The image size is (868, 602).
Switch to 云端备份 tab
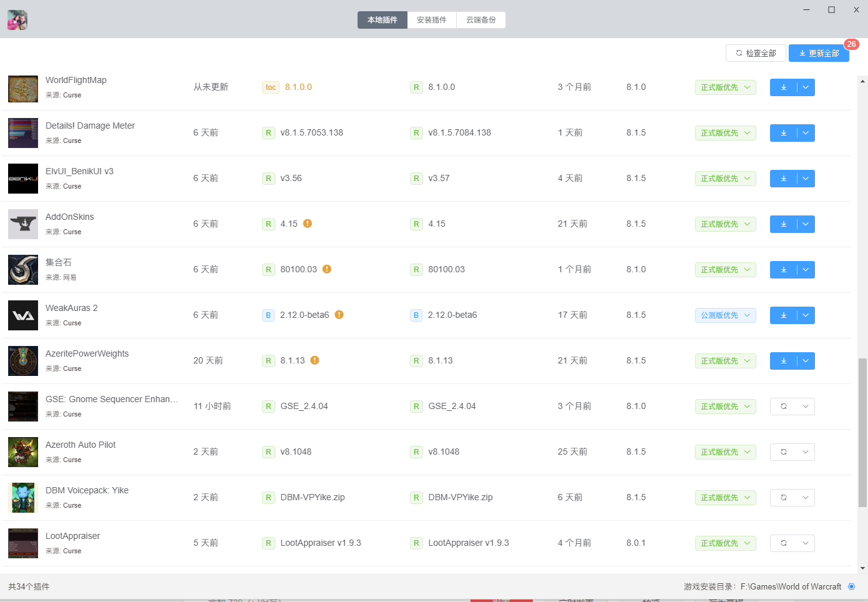tap(481, 20)
